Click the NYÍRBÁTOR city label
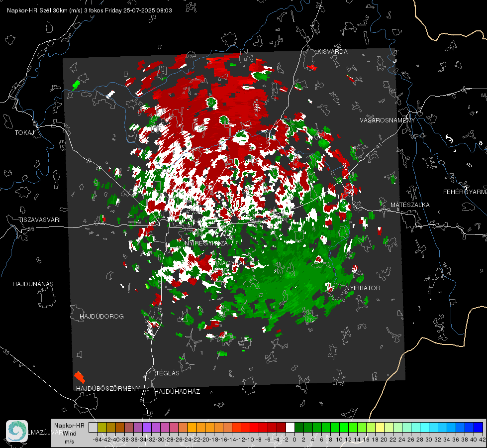Image resolution: width=487 pixels, height=448 pixels. pos(363,288)
